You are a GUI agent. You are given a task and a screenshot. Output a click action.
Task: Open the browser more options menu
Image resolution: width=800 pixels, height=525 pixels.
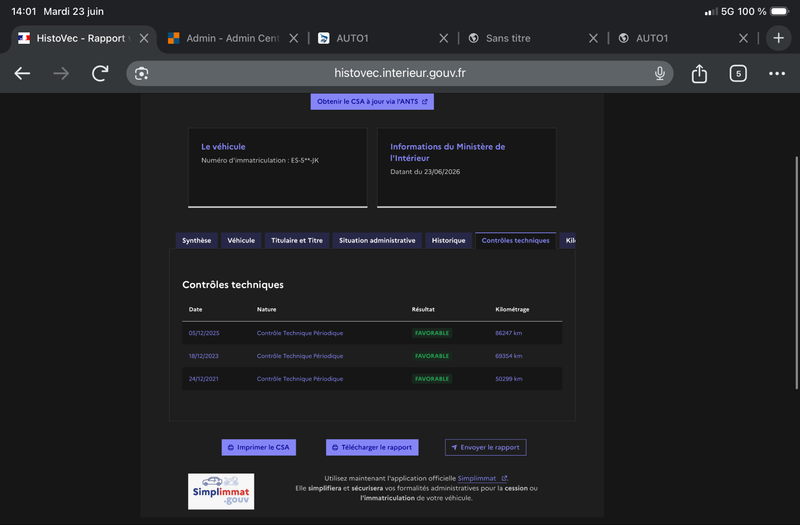tap(777, 73)
